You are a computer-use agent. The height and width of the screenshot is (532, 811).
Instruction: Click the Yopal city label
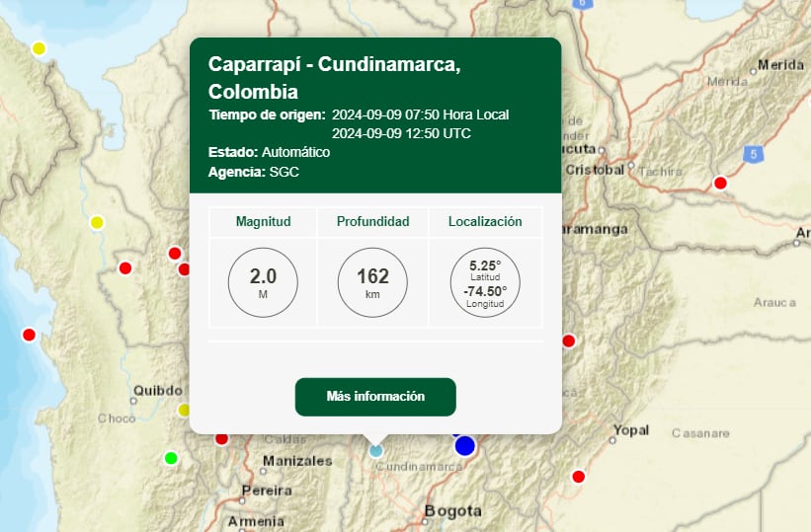tap(631, 430)
